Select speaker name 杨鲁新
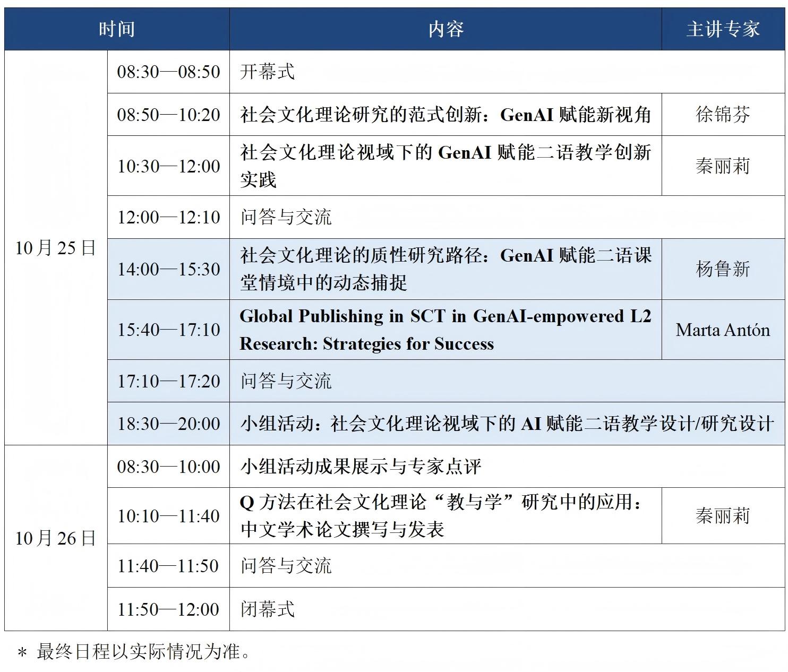788x672 pixels. tap(723, 269)
